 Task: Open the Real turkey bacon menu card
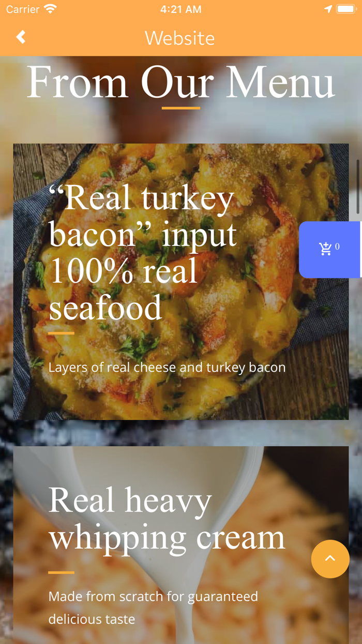pyautogui.click(x=181, y=282)
